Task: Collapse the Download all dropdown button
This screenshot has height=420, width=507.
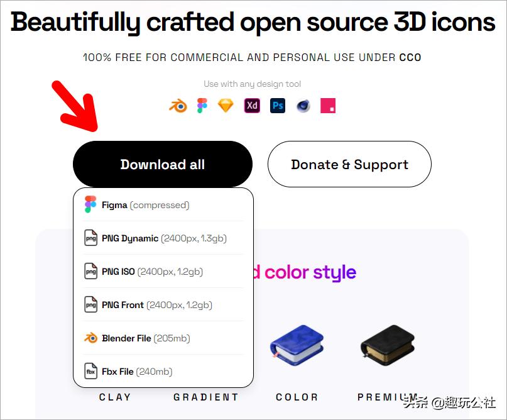Action: click(163, 164)
